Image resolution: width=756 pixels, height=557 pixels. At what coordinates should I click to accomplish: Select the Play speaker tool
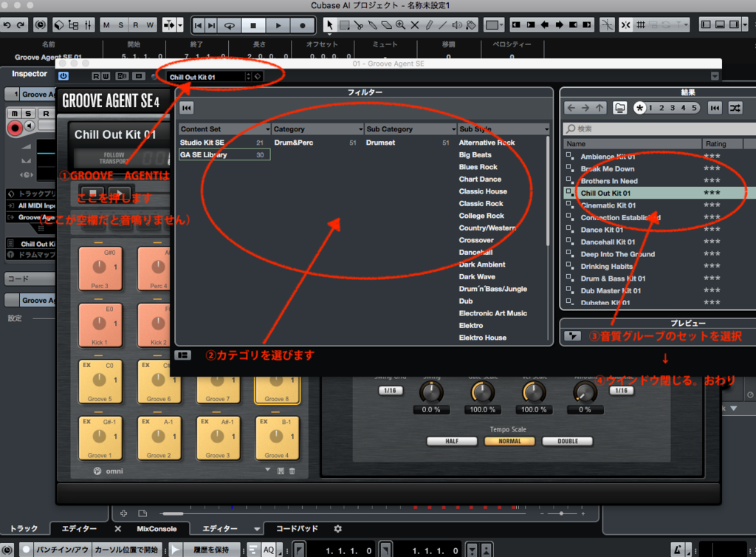click(457, 25)
